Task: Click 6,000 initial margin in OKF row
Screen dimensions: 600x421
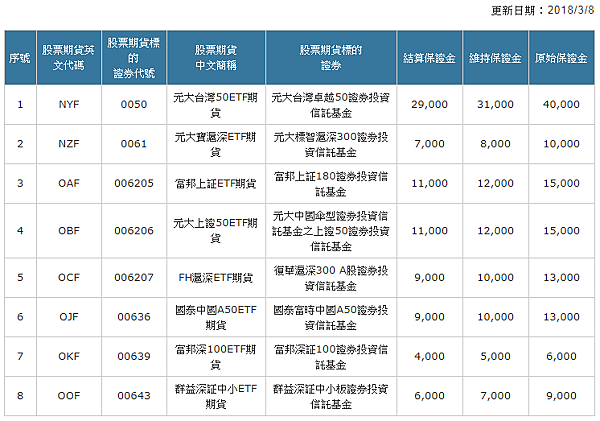Action: point(561,356)
